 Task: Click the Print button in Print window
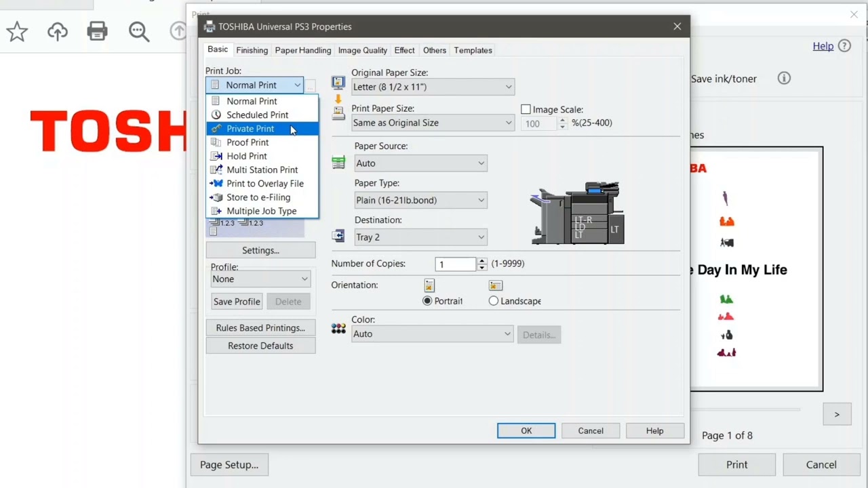tap(737, 465)
